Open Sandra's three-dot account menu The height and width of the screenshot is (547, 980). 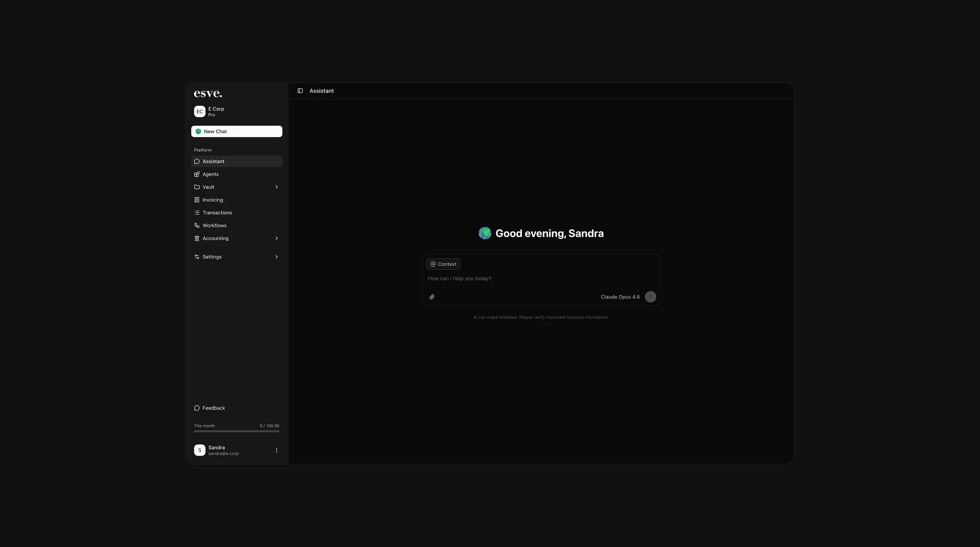(x=277, y=450)
